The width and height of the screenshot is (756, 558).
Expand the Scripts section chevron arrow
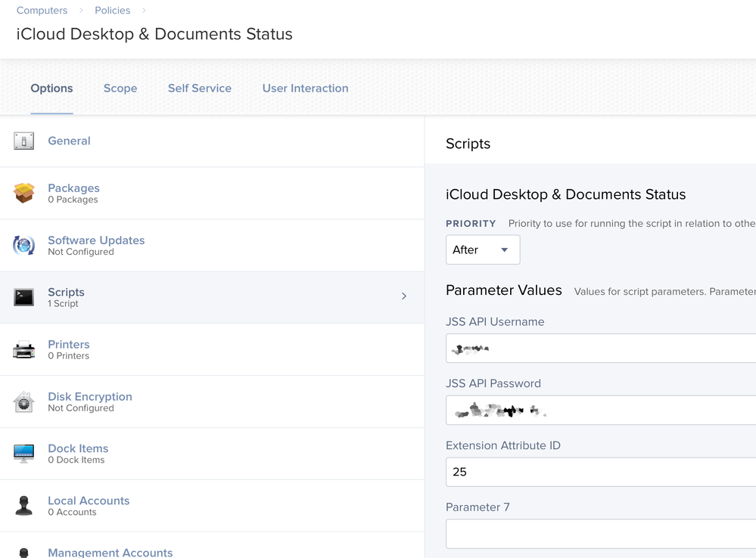pyautogui.click(x=404, y=296)
